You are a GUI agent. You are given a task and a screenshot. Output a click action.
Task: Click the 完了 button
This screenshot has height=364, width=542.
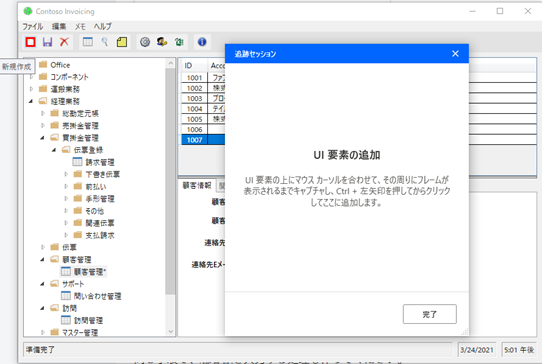point(430,314)
